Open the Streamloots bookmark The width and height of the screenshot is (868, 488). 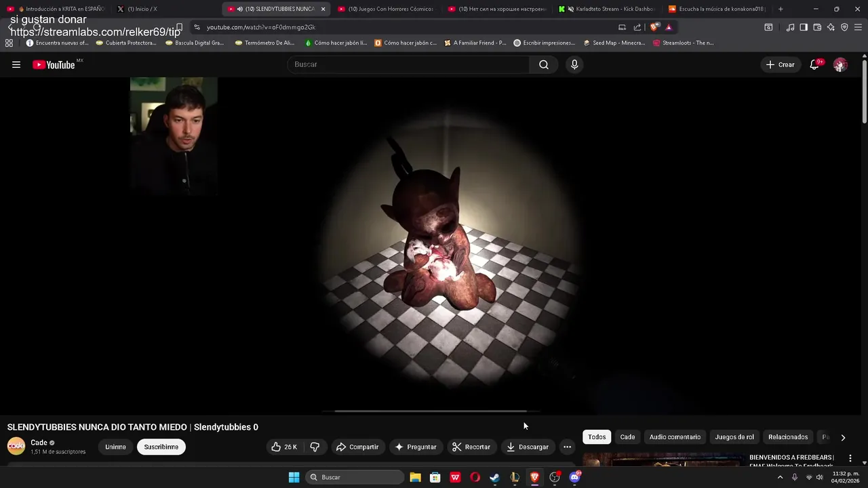683,43
